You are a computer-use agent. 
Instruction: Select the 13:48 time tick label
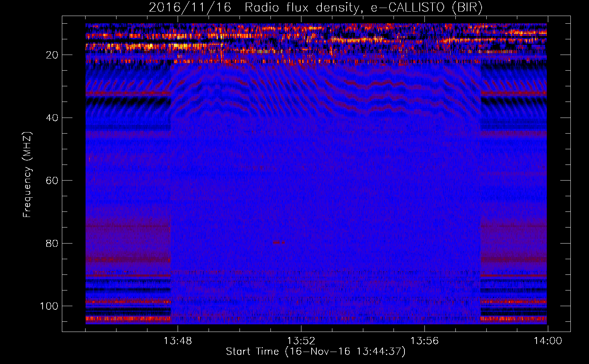click(x=178, y=341)
